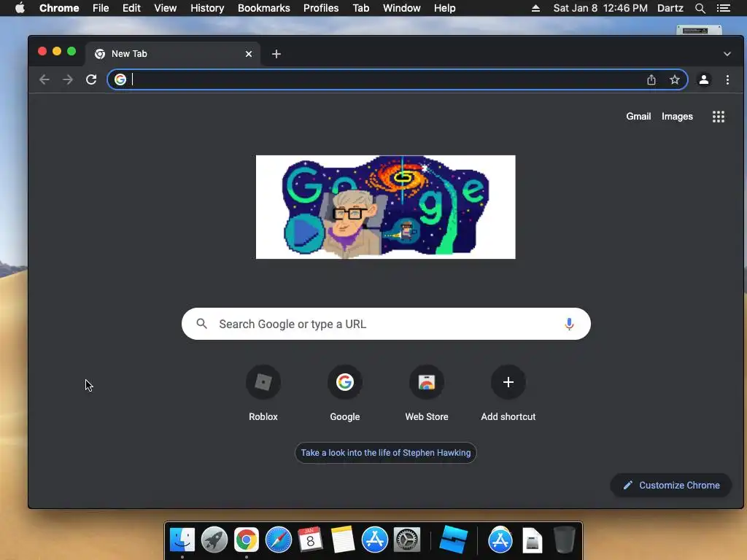Open Safari from the Dock
Image resolution: width=747 pixels, height=560 pixels.
[x=278, y=540]
